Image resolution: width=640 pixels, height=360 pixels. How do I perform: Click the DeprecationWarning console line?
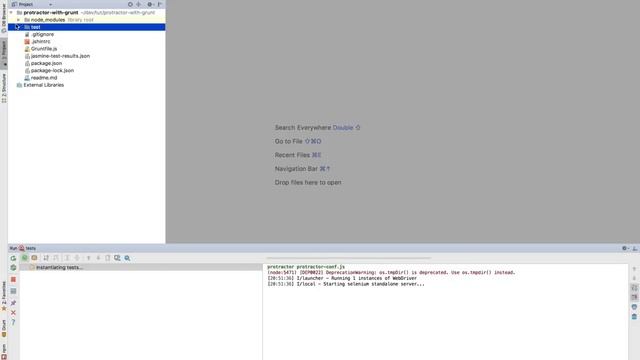(x=391, y=272)
